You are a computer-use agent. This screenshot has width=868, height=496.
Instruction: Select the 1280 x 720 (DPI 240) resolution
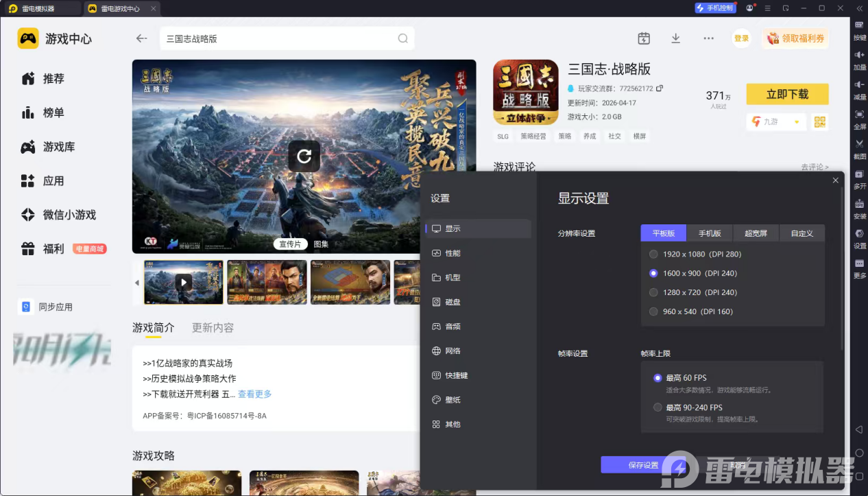(x=692, y=292)
